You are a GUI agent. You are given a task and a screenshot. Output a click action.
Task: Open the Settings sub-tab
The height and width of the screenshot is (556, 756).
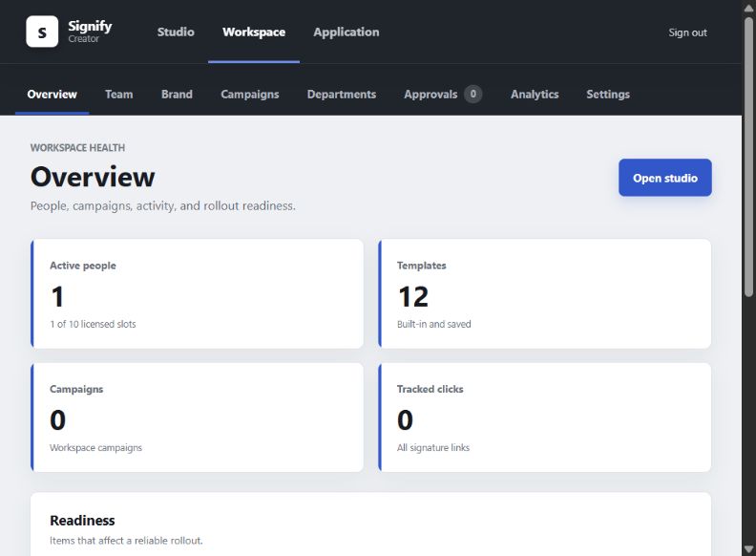coord(608,95)
